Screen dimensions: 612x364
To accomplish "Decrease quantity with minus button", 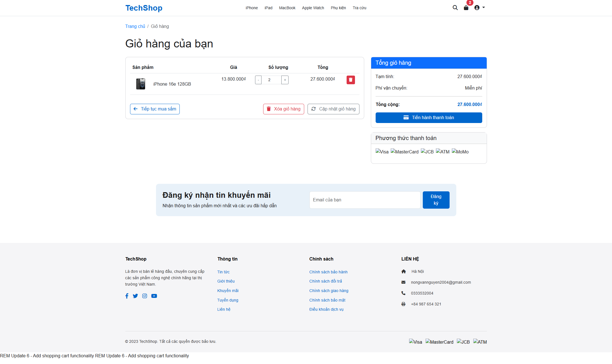I will [x=258, y=80].
